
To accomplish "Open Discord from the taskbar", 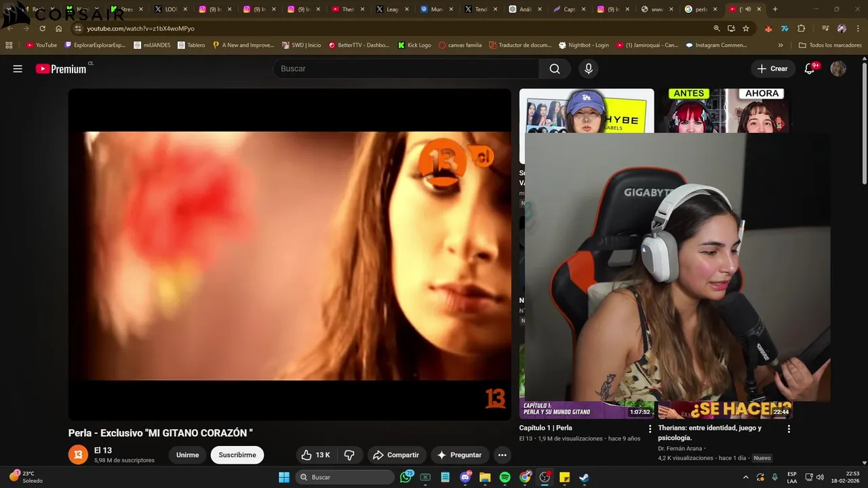I will pyautogui.click(x=465, y=477).
